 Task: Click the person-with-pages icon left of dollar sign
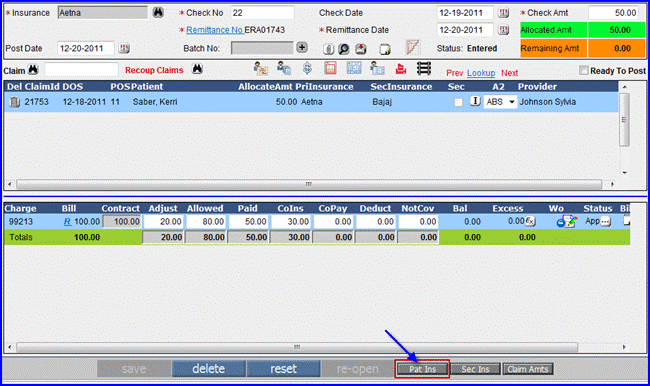pos(284,68)
